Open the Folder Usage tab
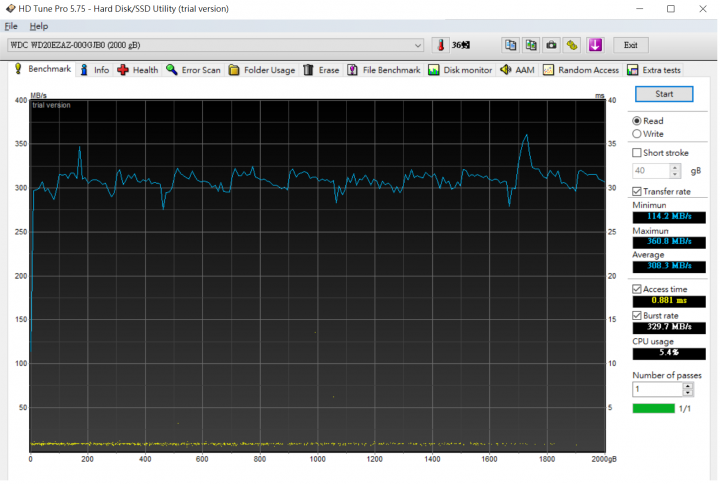 [x=262, y=70]
